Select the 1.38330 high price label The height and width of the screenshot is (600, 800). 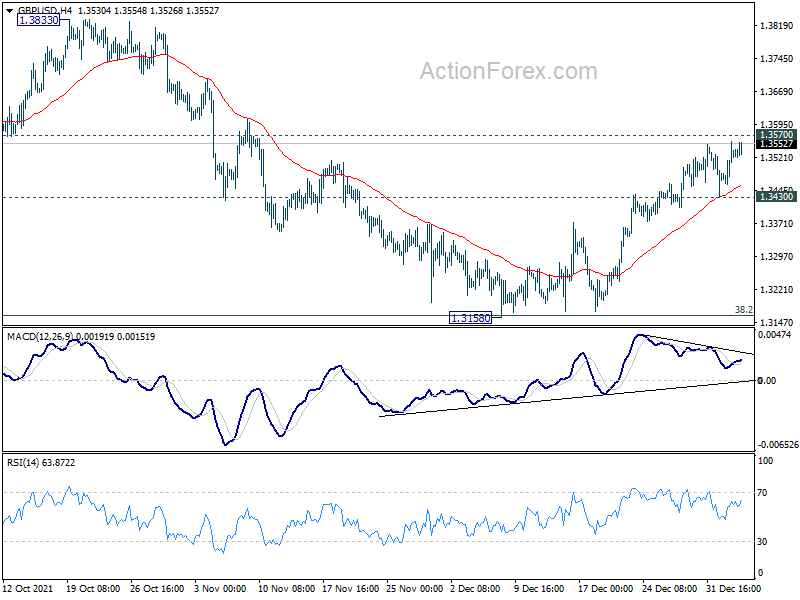point(38,20)
